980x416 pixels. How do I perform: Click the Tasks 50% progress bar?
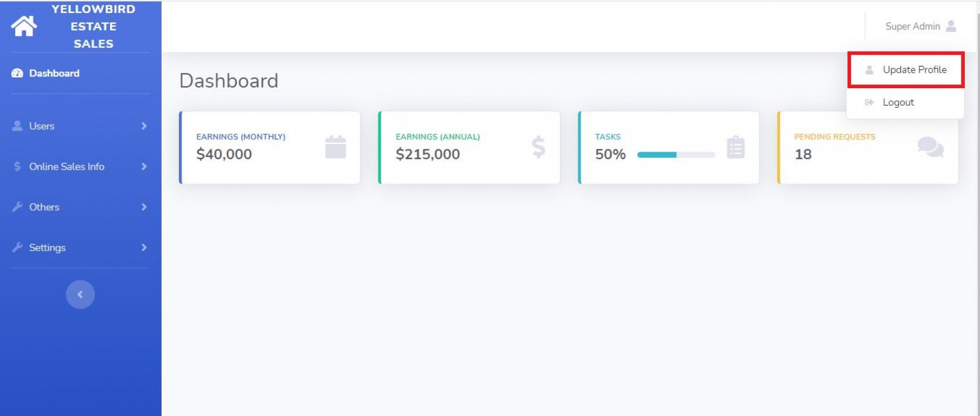(x=676, y=155)
